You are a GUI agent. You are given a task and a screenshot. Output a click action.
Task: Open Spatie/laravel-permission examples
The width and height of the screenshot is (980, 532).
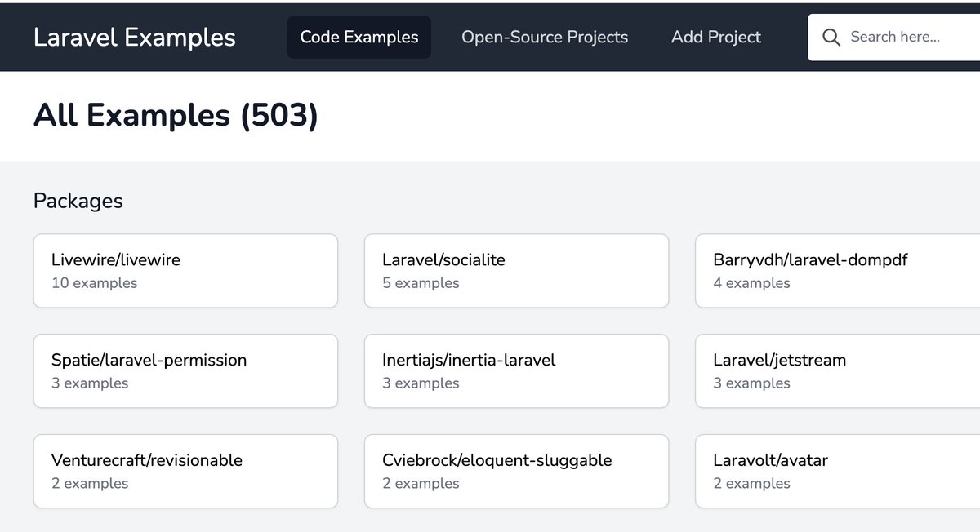point(185,371)
